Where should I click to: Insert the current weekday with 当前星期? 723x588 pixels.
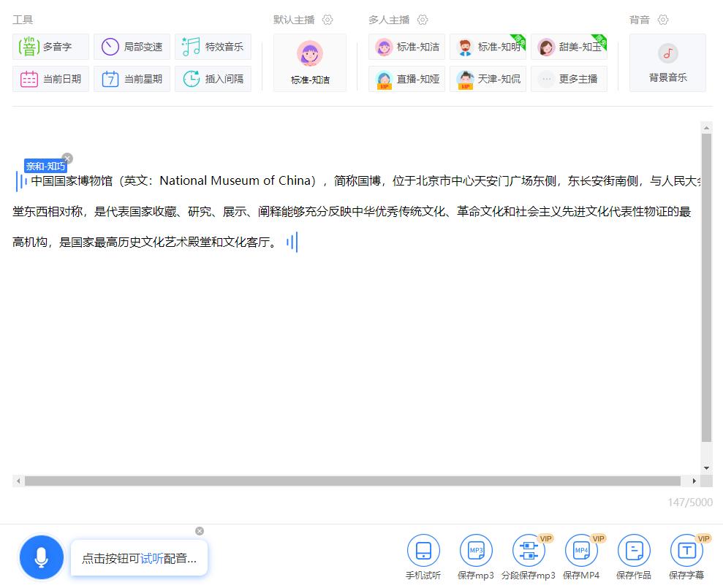[132, 78]
